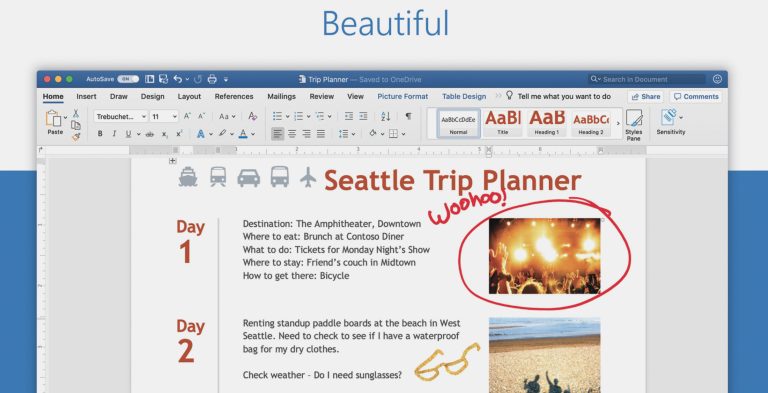Click the multilevel list icon

[x=320, y=116]
